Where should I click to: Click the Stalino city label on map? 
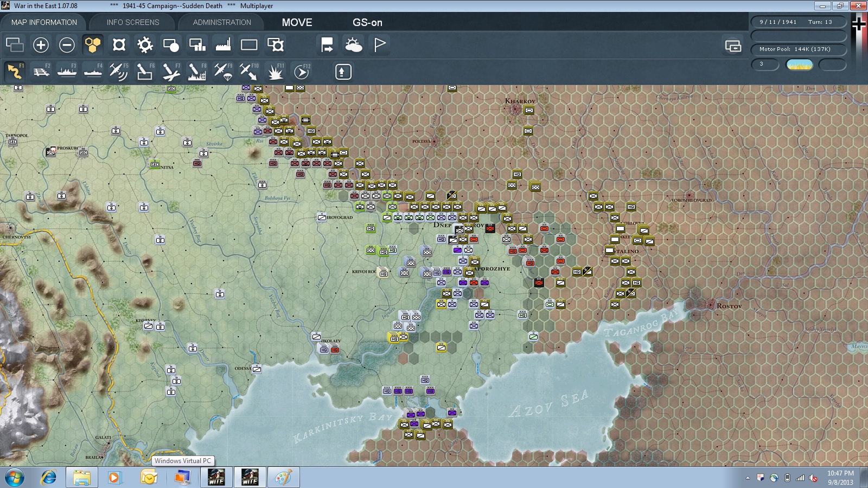pos(627,252)
